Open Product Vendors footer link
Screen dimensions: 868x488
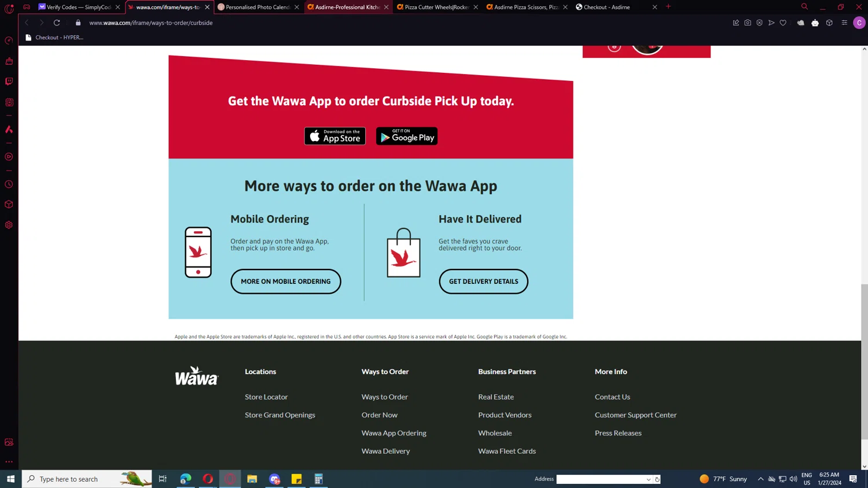(x=505, y=415)
